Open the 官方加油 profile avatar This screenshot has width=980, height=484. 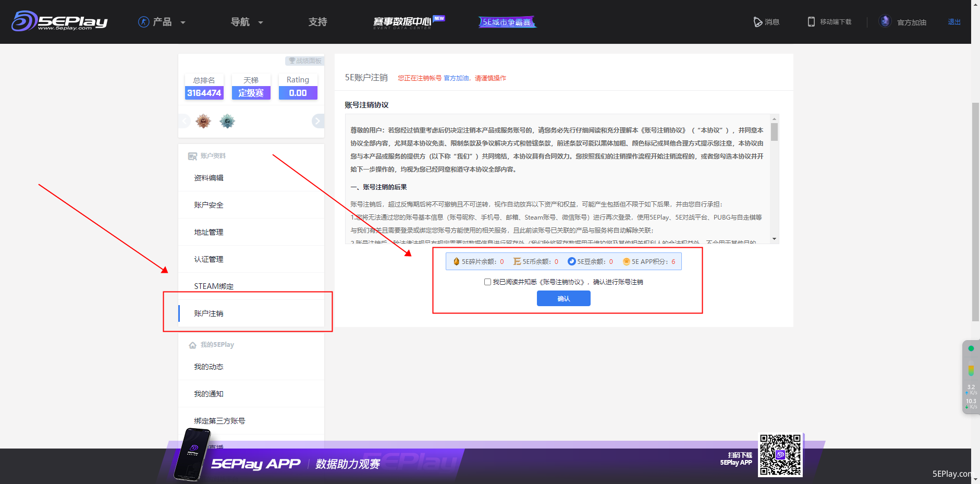click(885, 21)
